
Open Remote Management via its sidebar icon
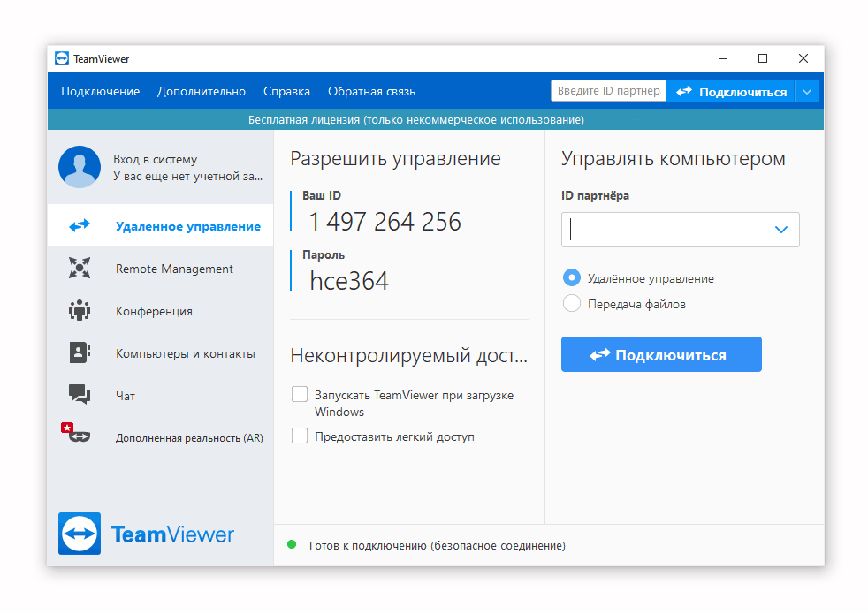tap(80, 269)
